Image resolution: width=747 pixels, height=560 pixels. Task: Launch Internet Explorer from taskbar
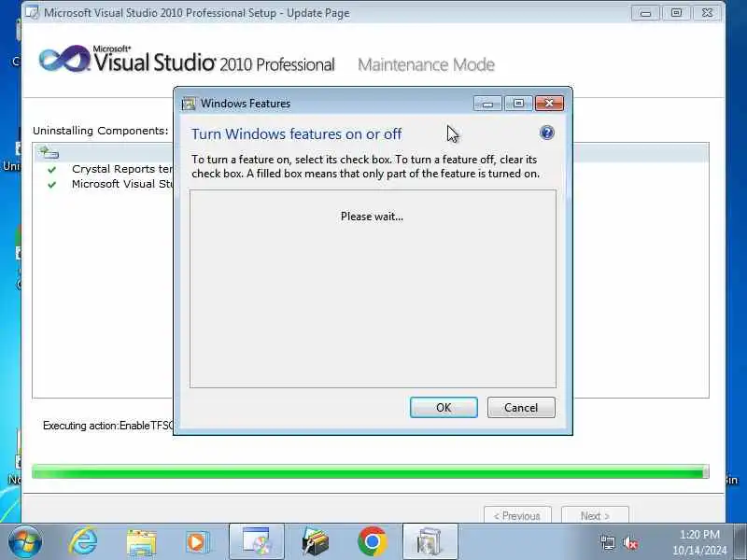coord(84,542)
